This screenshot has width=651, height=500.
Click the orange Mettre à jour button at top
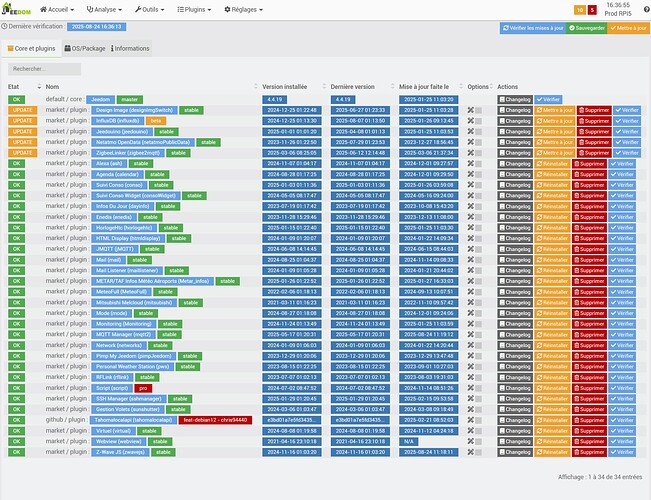(628, 28)
